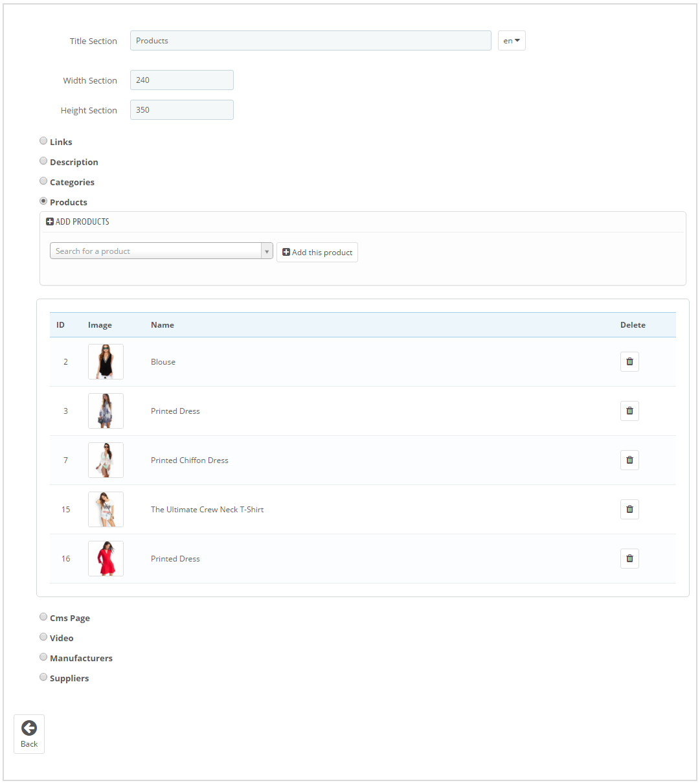Screen dimensions: 700x783
Task: Click the ID column header
Action: coord(60,324)
